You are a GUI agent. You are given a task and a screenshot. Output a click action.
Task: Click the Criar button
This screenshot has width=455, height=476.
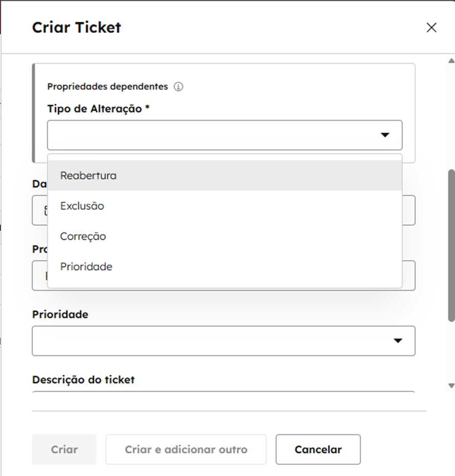(64, 450)
